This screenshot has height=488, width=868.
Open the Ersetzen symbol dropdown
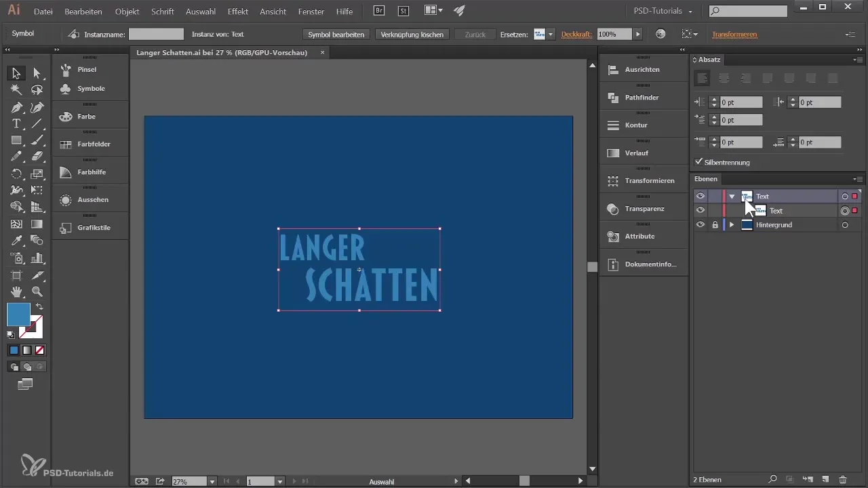pos(551,34)
